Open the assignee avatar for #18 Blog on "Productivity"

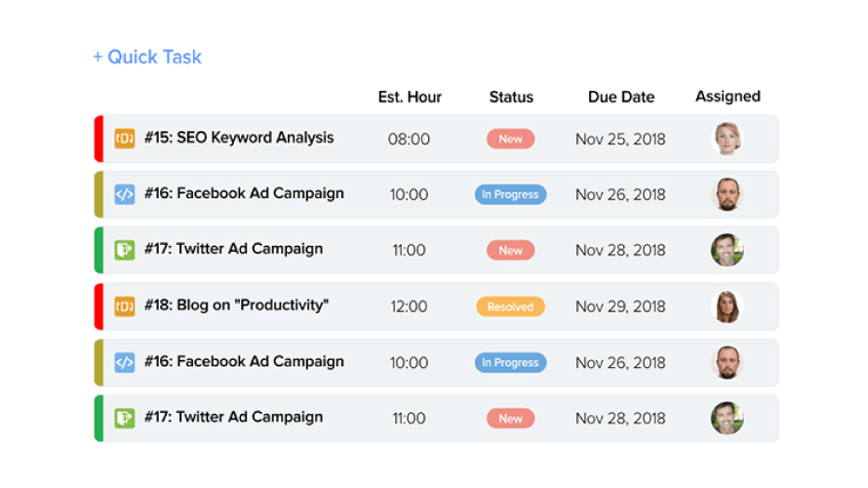[727, 306]
